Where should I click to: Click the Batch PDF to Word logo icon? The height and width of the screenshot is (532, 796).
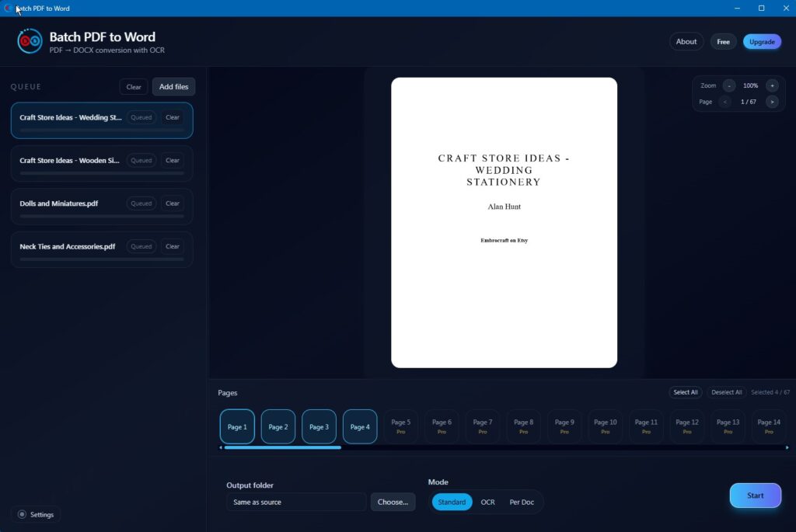(x=30, y=41)
